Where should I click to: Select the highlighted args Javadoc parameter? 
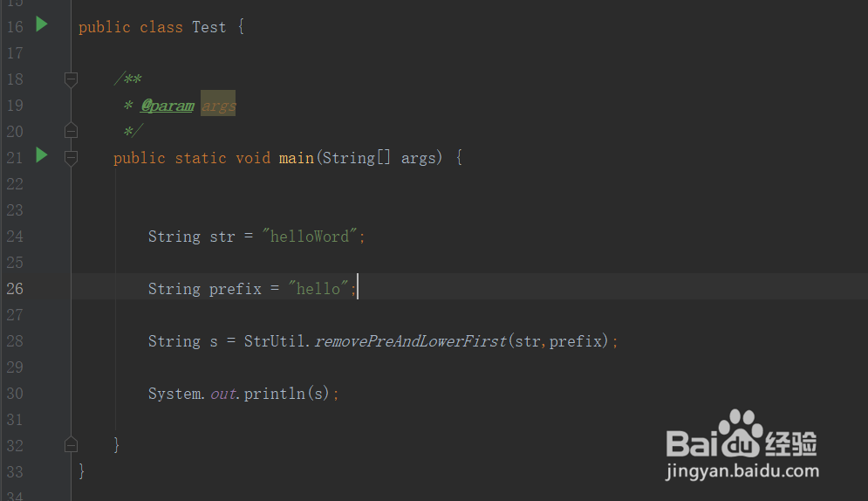click(x=218, y=104)
